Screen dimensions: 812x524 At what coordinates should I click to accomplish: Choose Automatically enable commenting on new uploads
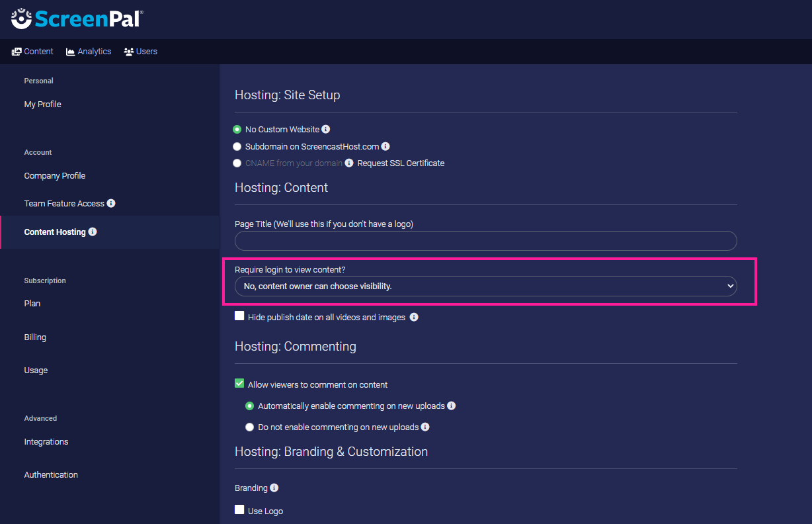(x=250, y=406)
